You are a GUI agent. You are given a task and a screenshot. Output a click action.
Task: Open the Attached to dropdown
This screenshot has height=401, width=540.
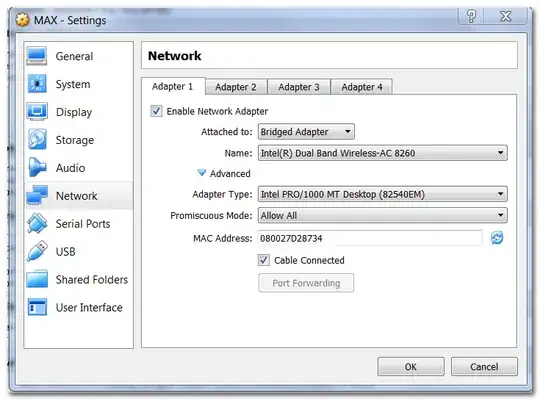[306, 132]
